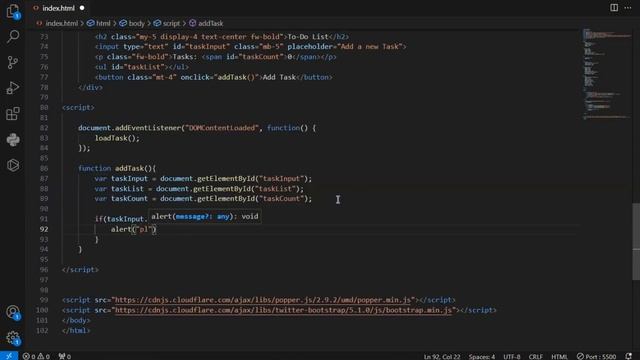
Task: Open the Python extension view
Action: [13, 140]
